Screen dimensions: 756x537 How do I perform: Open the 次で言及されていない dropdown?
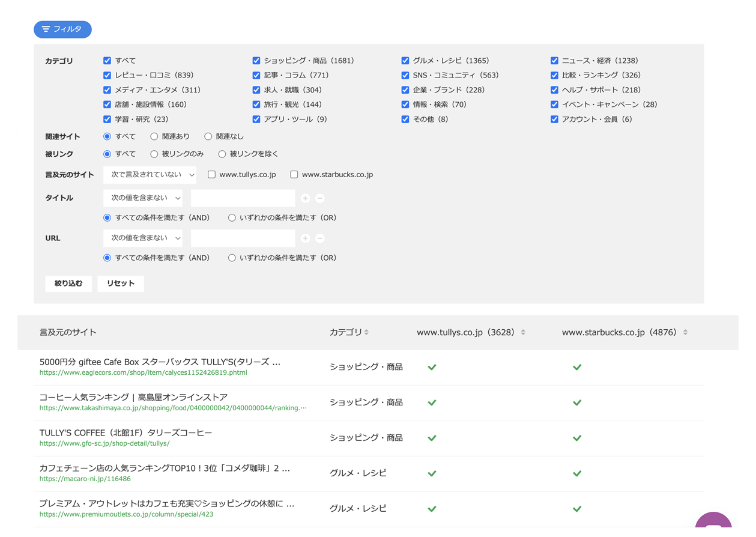coord(150,175)
